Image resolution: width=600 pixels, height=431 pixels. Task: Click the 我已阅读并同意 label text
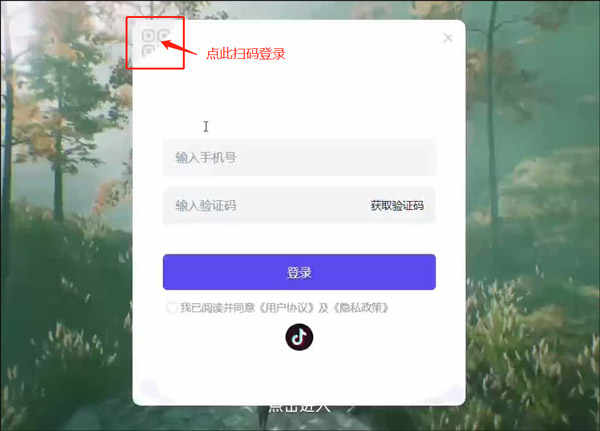click(217, 308)
